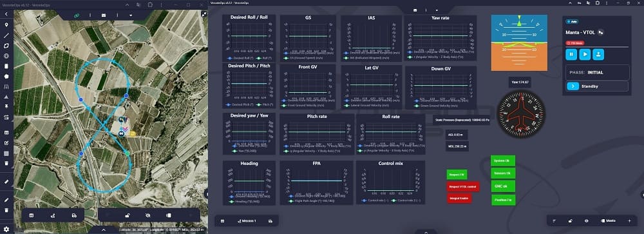Open the envelope message icon above map

point(104,15)
